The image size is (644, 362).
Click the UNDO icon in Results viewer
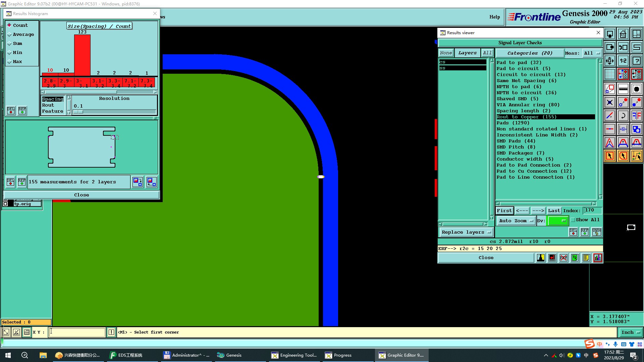click(x=596, y=232)
